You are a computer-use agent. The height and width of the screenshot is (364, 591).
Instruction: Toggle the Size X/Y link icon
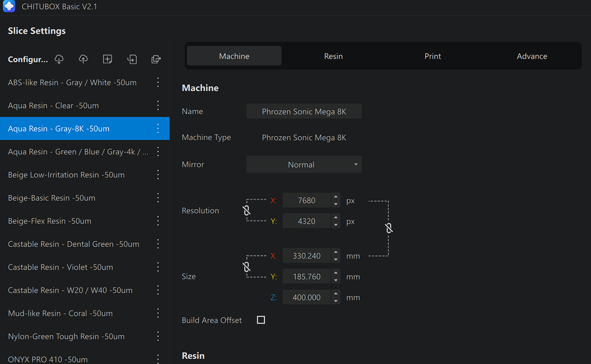click(247, 267)
